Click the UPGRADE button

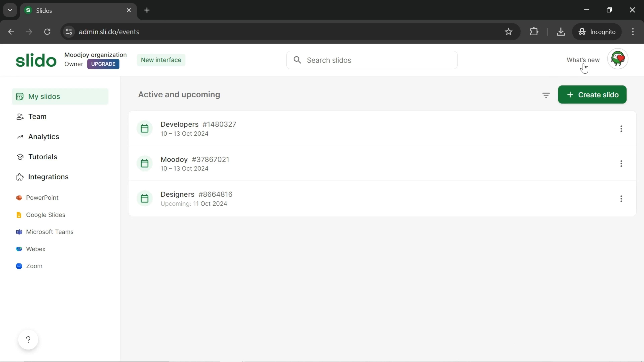click(x=103, y=64)
